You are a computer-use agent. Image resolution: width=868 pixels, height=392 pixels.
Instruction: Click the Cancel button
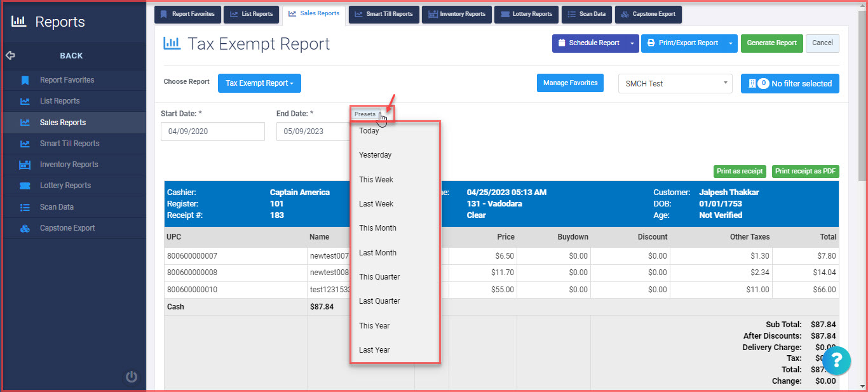coord(822,43)
